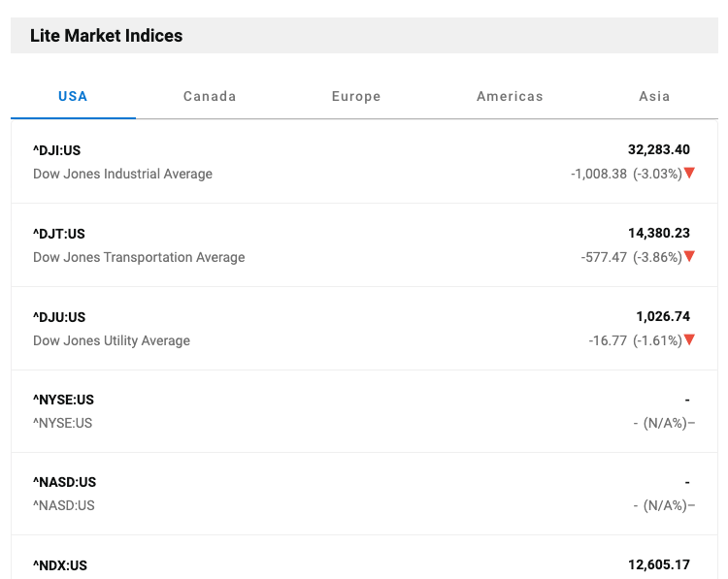Open the bold ^NYSE:US ticker symbol

(x=63, y=400)
